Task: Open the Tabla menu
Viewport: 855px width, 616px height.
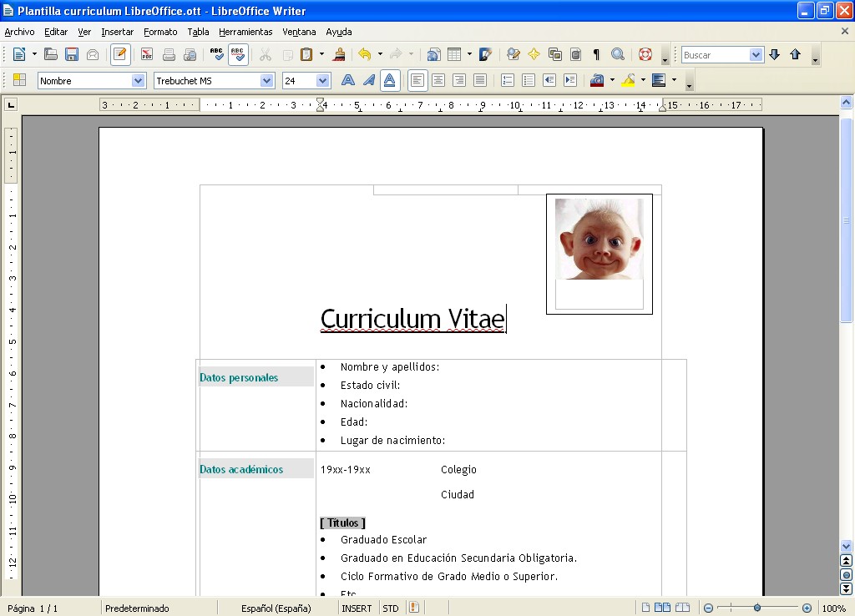Action: point(198,33)
